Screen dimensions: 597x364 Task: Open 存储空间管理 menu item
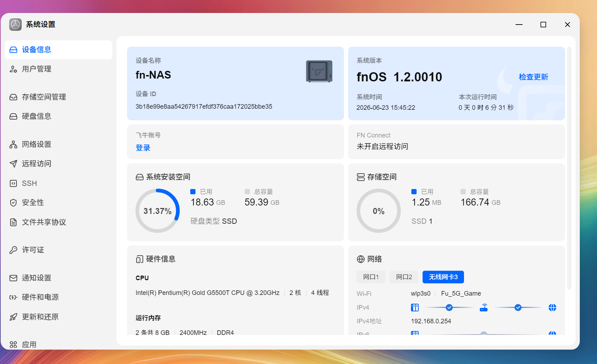click(59, 97)
